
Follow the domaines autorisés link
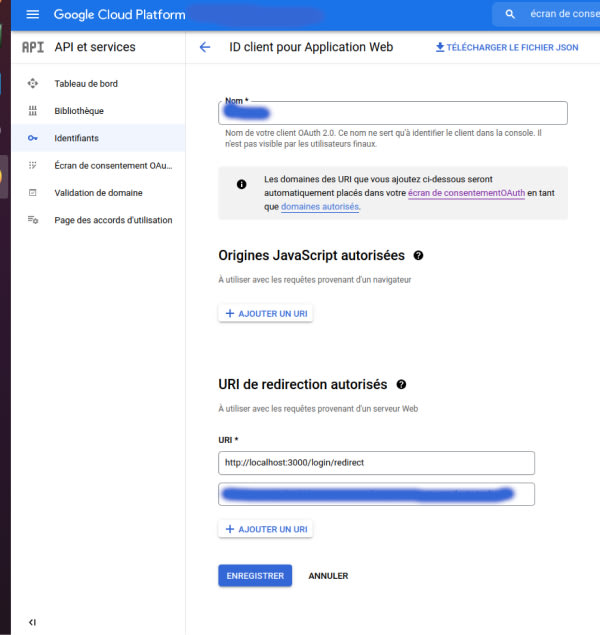[x=320, y=207]
